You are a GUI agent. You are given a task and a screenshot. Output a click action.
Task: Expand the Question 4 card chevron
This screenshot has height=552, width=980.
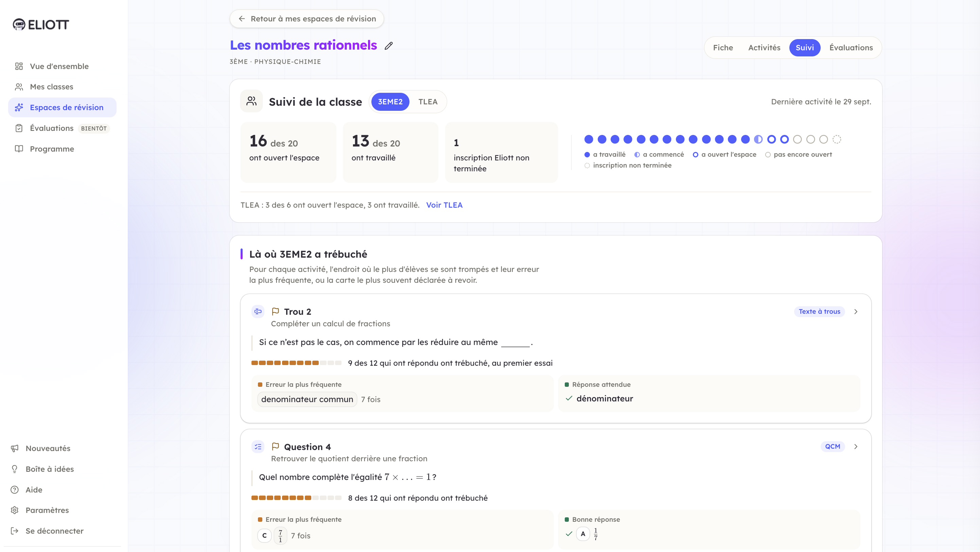coord(856,447)
